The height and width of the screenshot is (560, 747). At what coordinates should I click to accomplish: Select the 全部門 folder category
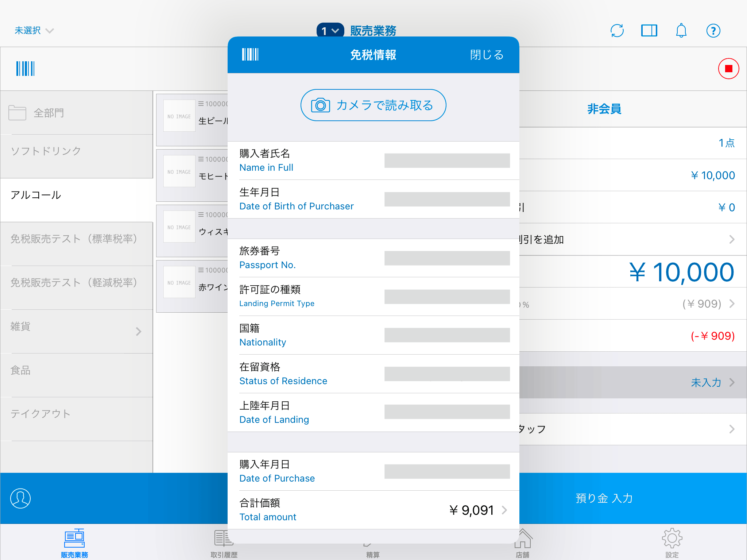pos(77,113)
